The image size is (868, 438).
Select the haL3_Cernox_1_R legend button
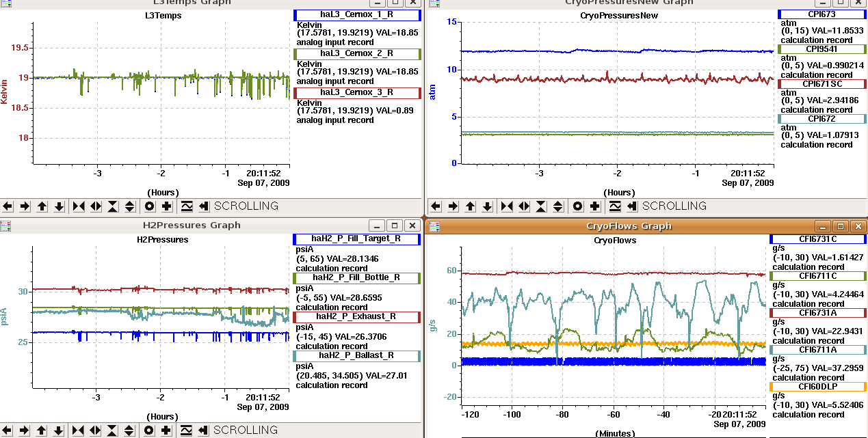pyautogui.click(x=357, y=15)
